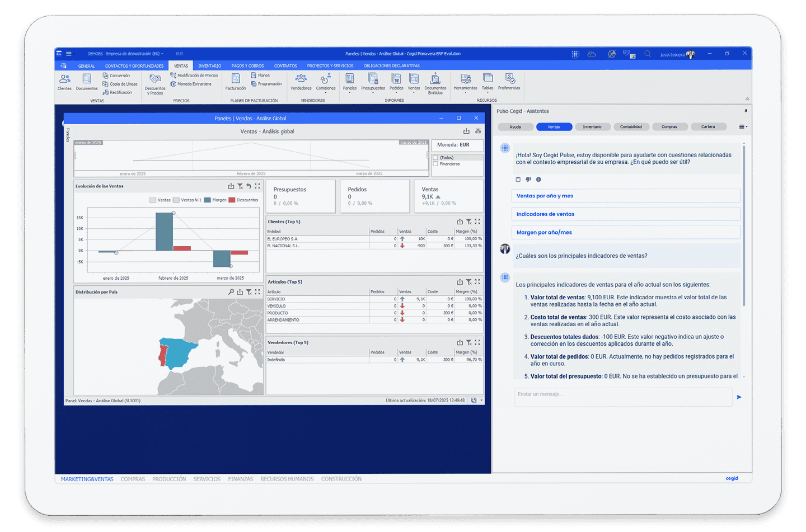This screenshot has width=806, height=532.
Task: Check the (Todos) checkbox
Action: coord(435,158)
